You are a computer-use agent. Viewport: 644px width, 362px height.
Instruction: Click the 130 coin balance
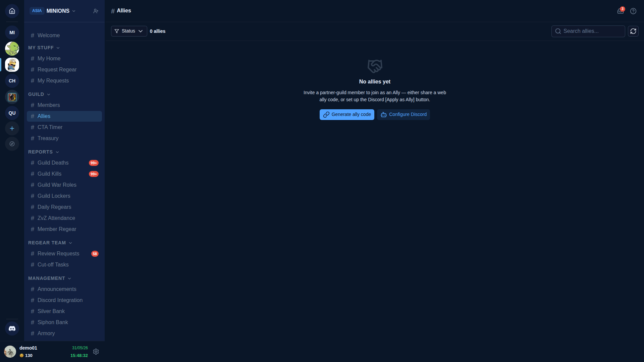pyautogui.click(x=26, y=356)
